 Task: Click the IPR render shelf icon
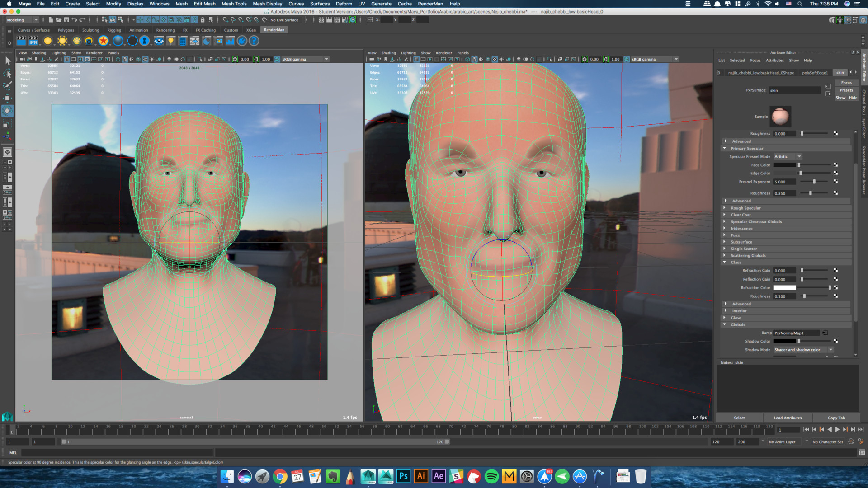click(33, 41)
